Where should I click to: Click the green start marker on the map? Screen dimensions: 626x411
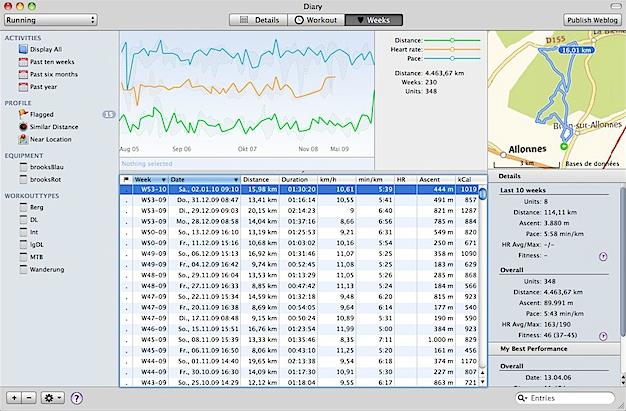click(564, 146)
